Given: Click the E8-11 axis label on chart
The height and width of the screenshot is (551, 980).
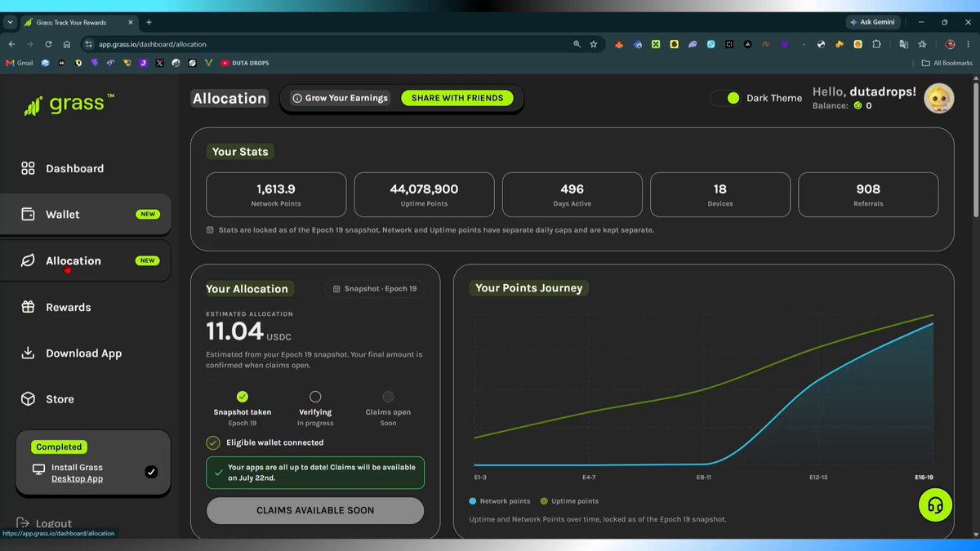Looking at the screenshot, I should (704, 477).
